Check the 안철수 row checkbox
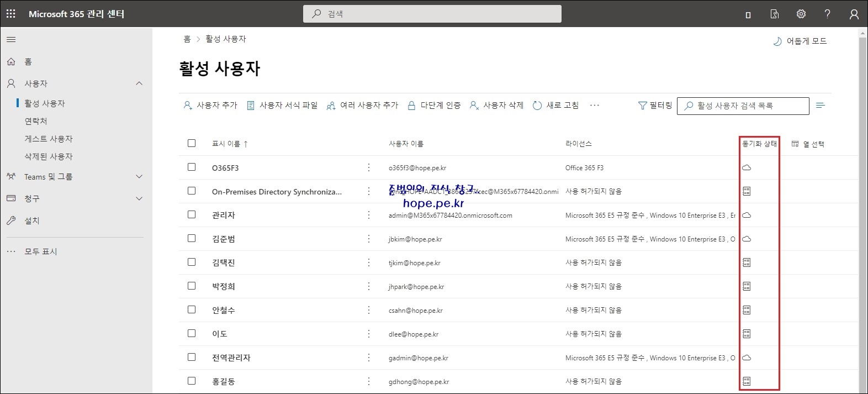The width and height of the screenshot is (868, 394). pos(192,309)
